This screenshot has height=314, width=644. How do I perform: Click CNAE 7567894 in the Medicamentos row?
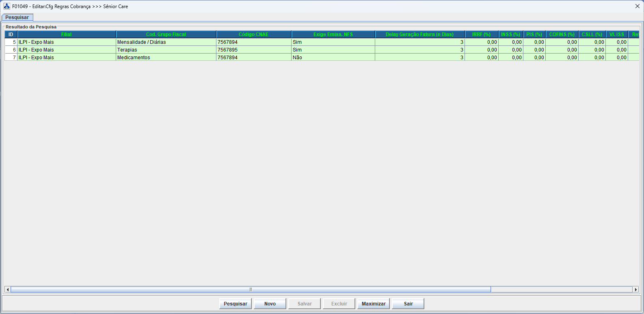point(254,58)
